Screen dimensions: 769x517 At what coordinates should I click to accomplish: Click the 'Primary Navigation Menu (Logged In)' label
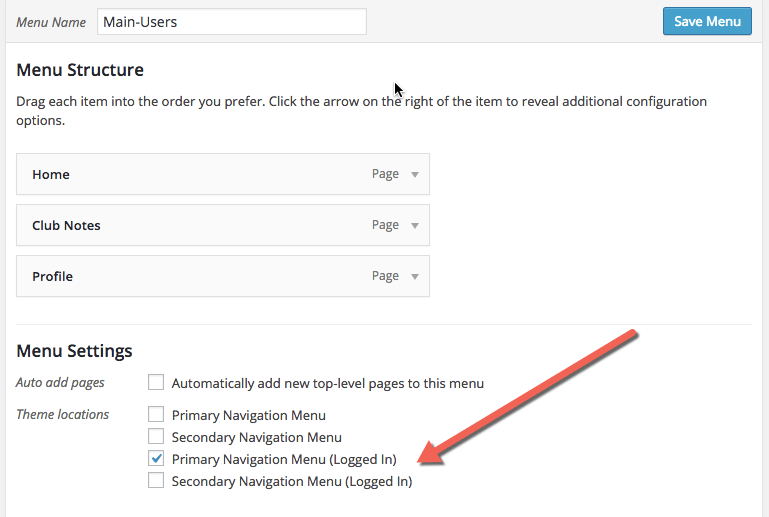tap(284, 459)
